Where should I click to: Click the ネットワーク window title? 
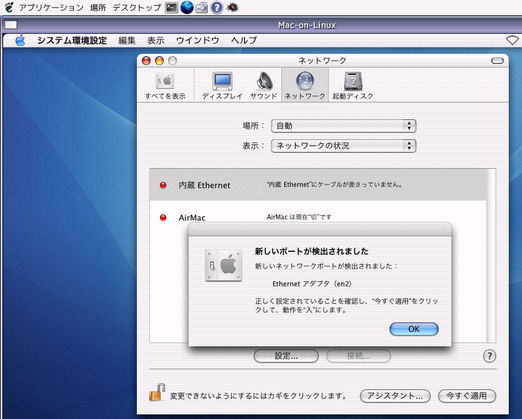[x=322, y=61]
